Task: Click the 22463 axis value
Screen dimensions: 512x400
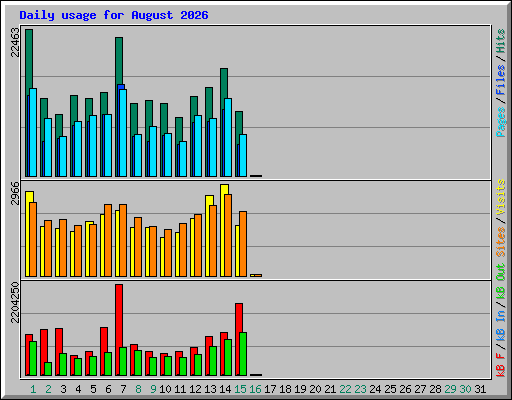Action: [x=15, y=42]
